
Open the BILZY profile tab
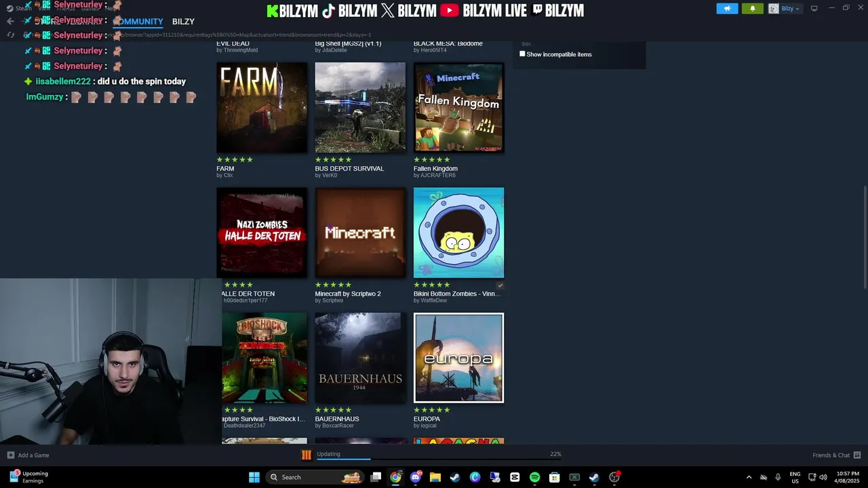(183, 22)
